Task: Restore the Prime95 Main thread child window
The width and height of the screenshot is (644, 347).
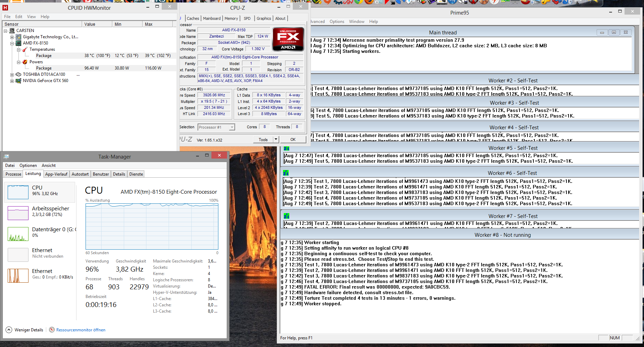Action: (x=614, y=32)
